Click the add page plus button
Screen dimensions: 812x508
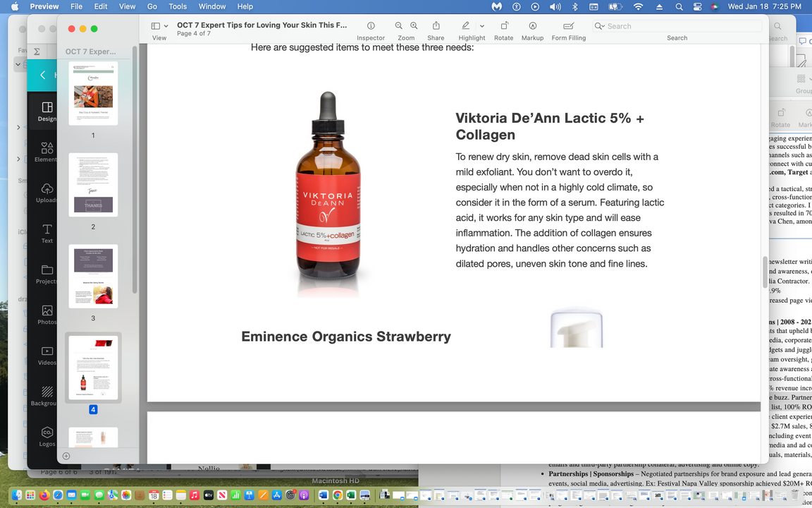pyautogui.click(x=66, y=456)
